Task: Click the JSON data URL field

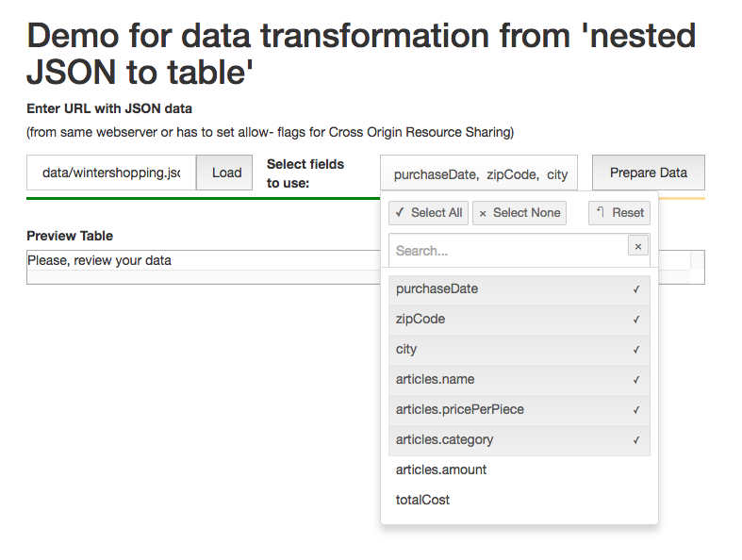Action: click(x=111, y=173)
